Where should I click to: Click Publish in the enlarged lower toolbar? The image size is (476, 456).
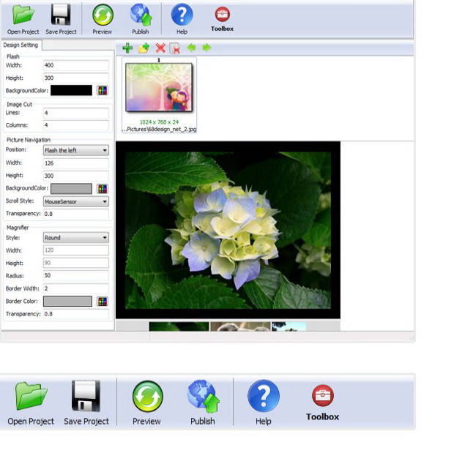point(203,403)
